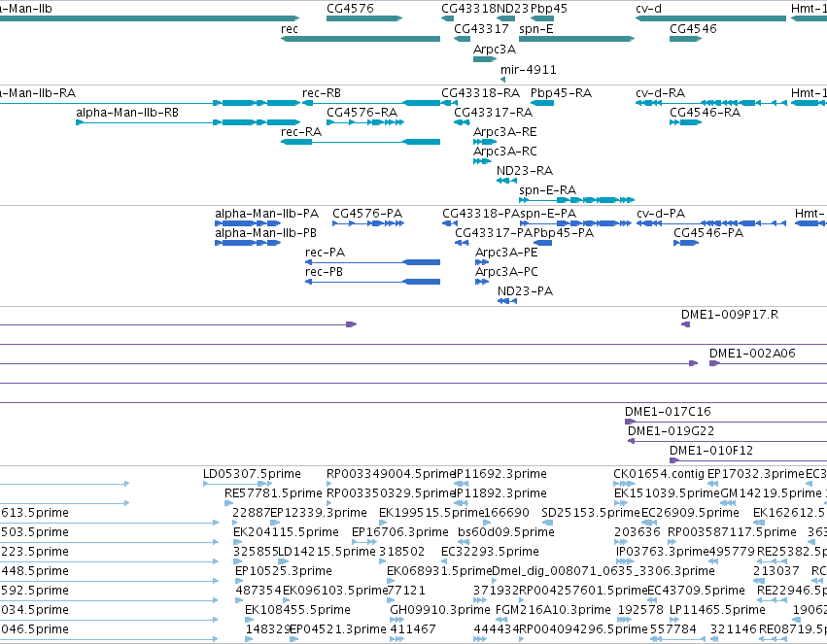This screenshot has height=644, width=827.
Task: Open the cv-d gene feature
Action: coord(710,18)
